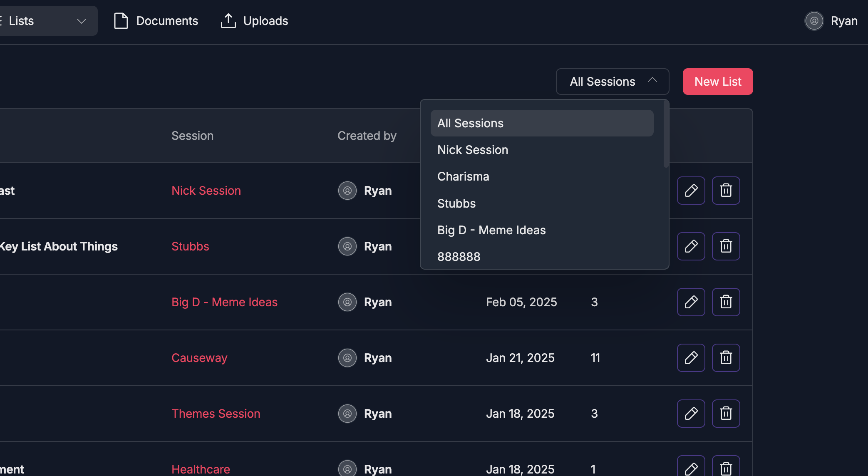The height and width of the screenshot is (476, 868).
Task: Click the Uploads upload-arrow icon
Action: 228,21
